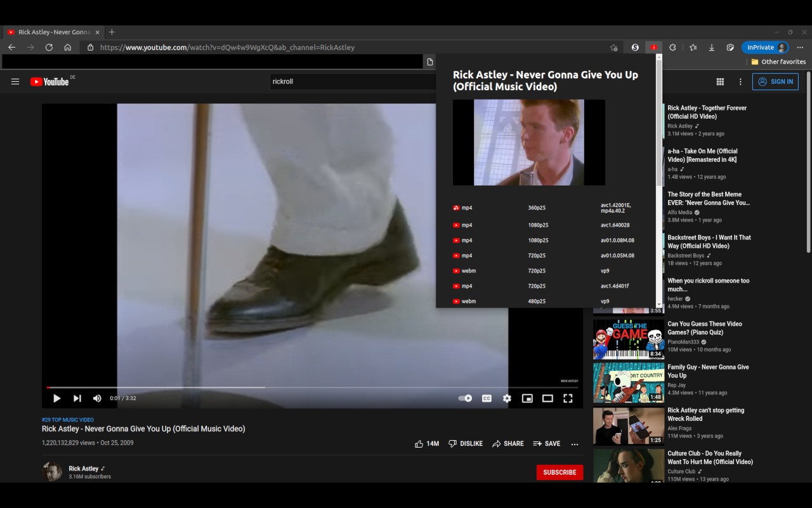Viewport: 812px width, 508px height.
Task: Click the YouTube search box containing rickroll
Action: tap(352, 81)
